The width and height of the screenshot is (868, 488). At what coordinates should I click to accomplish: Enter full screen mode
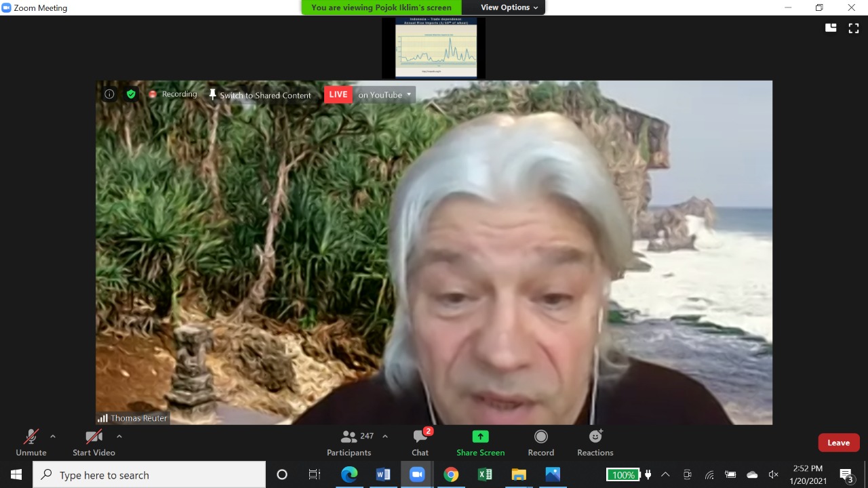[854, 28]
